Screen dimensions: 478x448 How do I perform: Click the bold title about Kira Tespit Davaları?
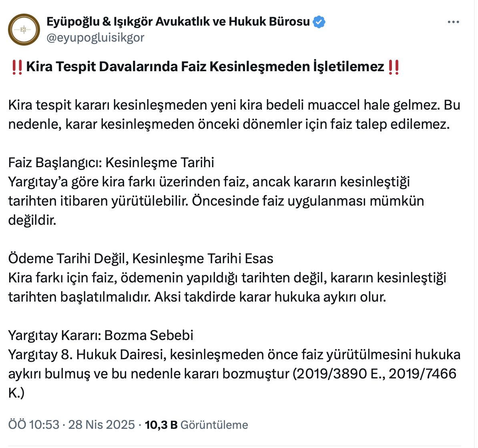tap(205, 67)
